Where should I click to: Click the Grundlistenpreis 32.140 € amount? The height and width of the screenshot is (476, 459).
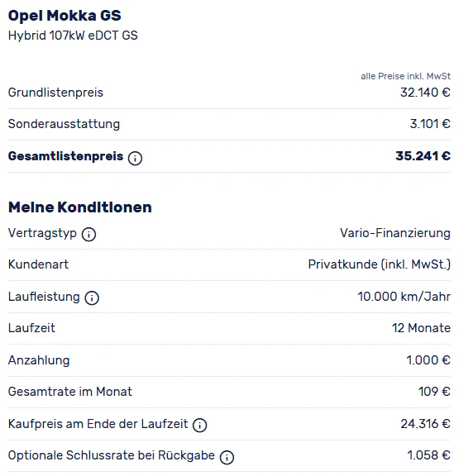(x=425, y=93)
